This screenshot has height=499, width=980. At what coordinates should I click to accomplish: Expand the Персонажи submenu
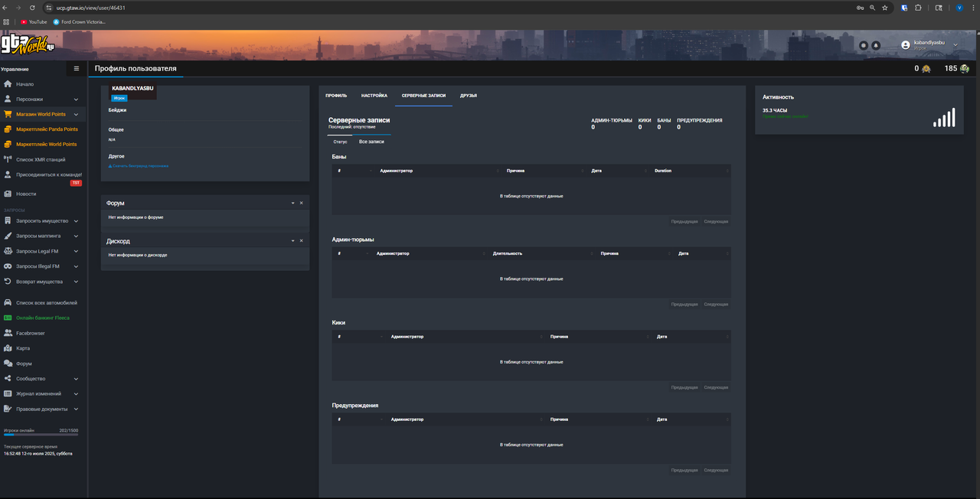76,99
